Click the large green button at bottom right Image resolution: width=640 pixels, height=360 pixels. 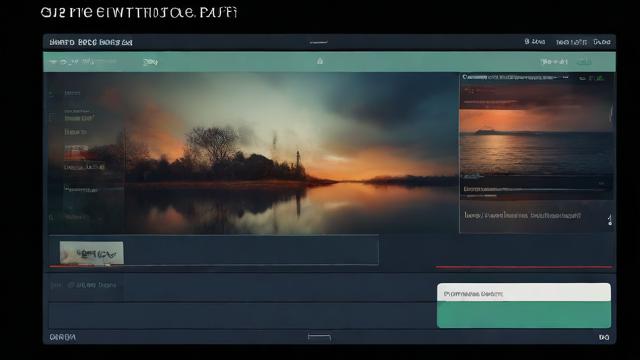click(524, 314)
